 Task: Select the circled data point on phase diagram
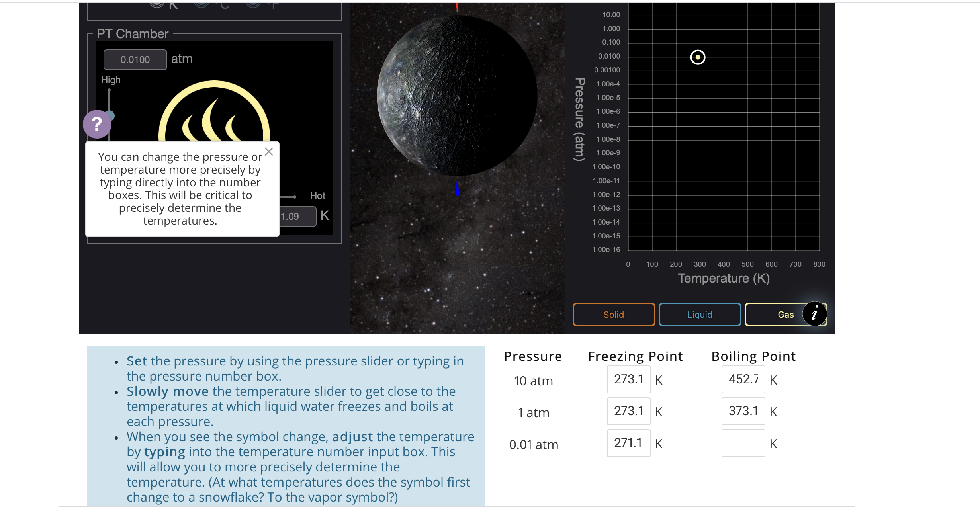pyautogui.click(x=697, y=58)
